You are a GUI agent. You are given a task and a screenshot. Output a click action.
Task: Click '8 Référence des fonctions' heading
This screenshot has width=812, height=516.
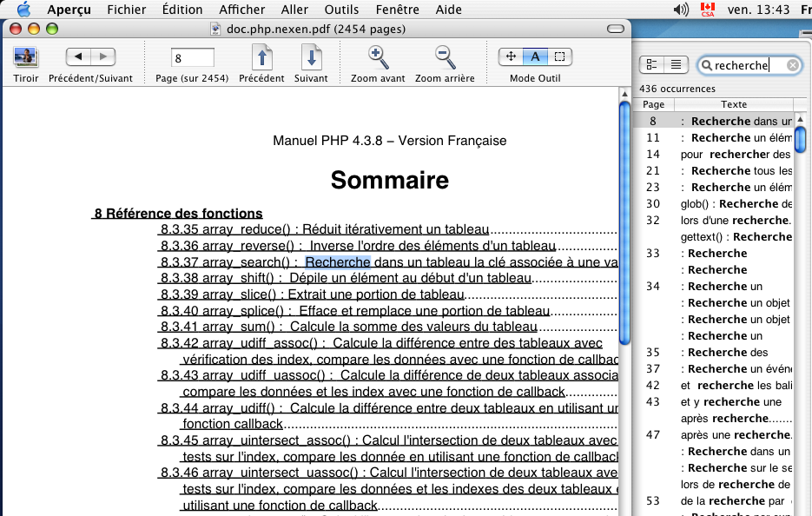tap(178, 214)
